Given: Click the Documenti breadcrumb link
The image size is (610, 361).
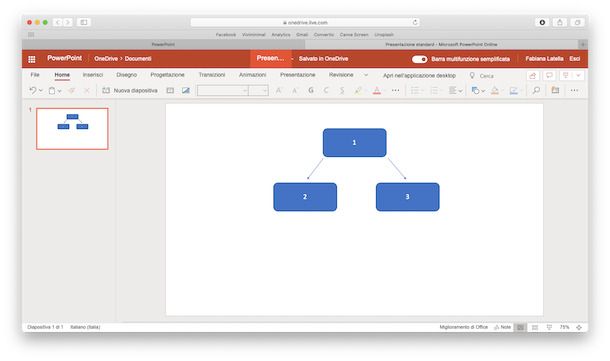Looking at the screenshot, I should (138, 59).
